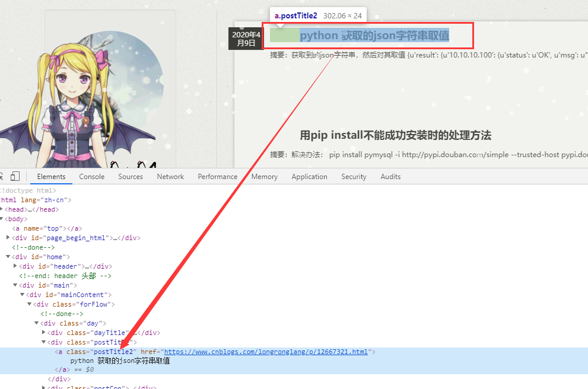This screenshot has height=389, width=588.
Task: Open the Performance panel
Action: coord(217,176)
